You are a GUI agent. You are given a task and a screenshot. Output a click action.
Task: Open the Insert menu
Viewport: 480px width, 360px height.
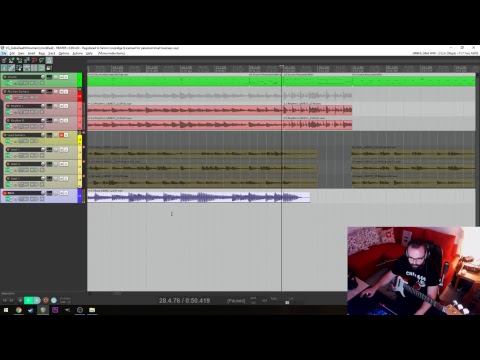coord(31,53)
